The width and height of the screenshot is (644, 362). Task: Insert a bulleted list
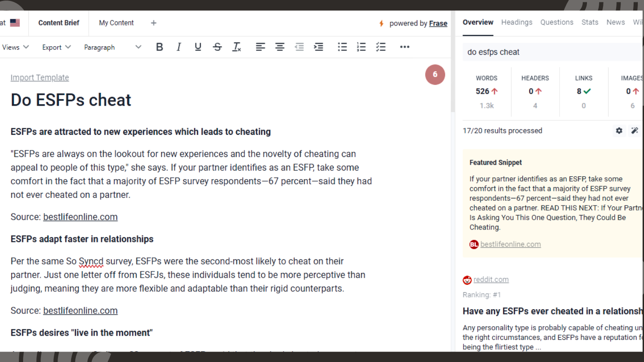[342, 47]
